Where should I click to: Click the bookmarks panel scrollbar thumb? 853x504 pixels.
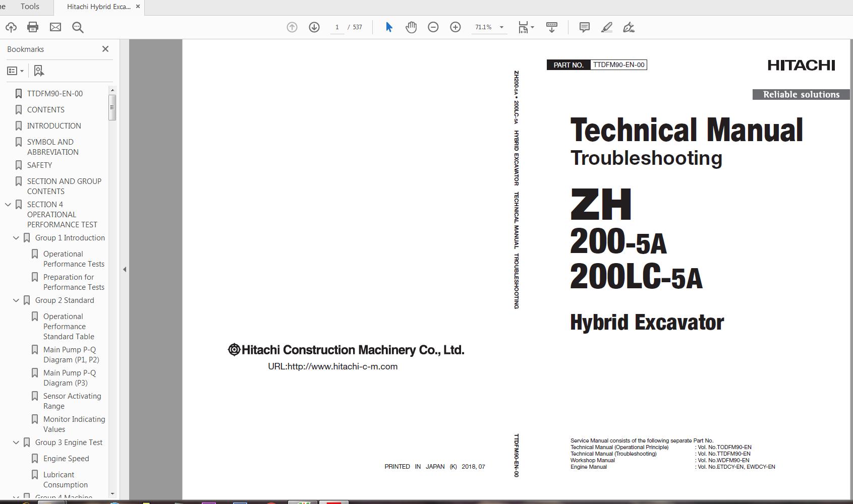(x=112, y=107)
